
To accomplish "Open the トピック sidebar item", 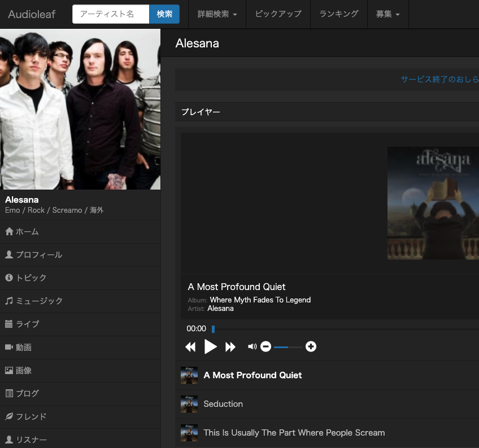I will click(80, 278).
